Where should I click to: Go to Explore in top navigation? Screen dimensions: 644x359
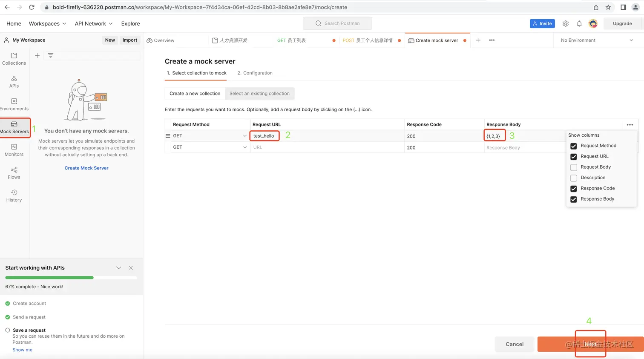tap(130, 24)
